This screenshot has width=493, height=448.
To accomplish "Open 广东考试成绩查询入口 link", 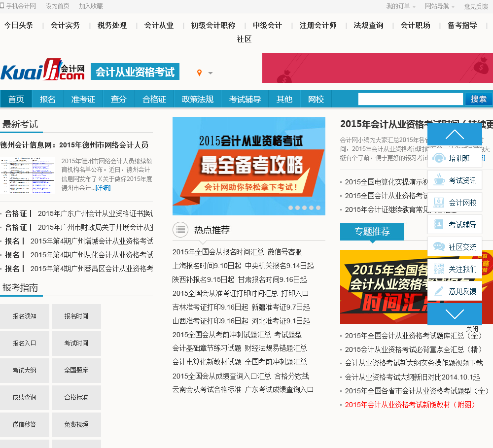I will click(x=279, y=389).
